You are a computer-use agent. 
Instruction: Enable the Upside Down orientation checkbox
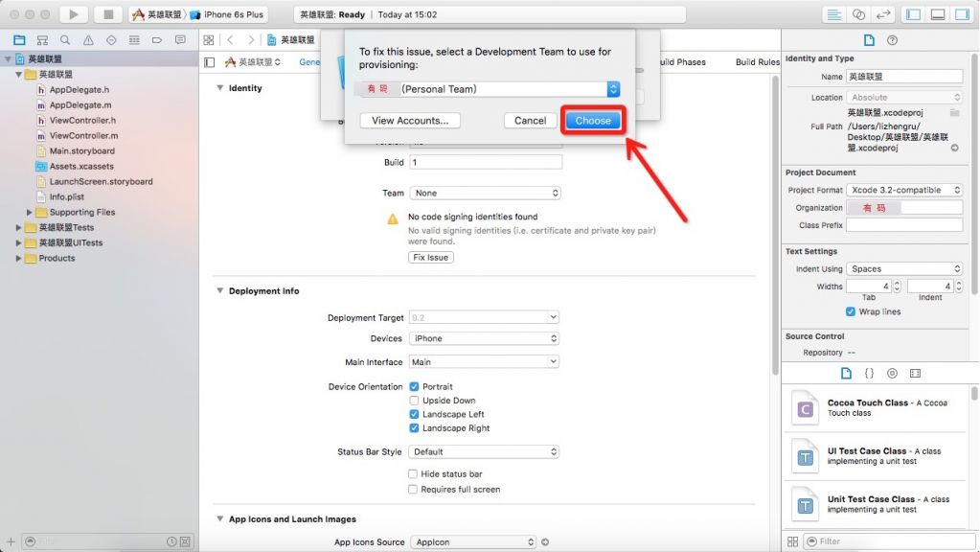[x=414, y=401]
